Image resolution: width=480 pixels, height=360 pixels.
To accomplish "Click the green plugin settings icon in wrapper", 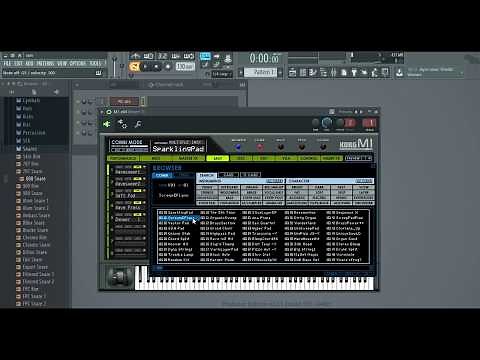I will tap(107, 124).
